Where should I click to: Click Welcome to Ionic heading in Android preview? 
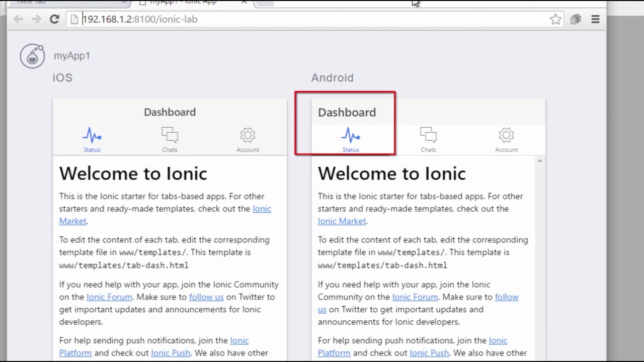click(x=391, y=173)
